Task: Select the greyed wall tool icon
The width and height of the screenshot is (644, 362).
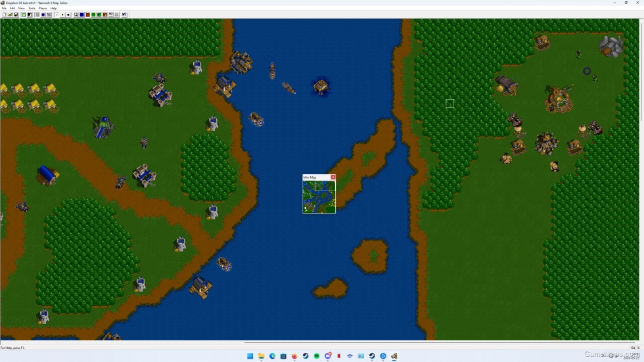Action: 117,14
